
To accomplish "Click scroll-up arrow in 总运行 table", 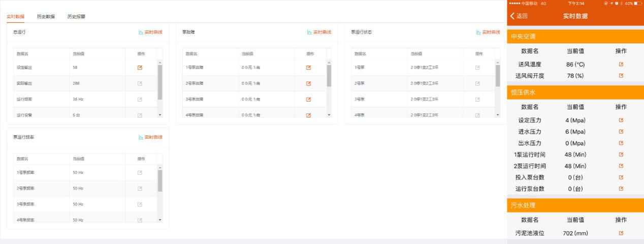I will click(160, 63).
